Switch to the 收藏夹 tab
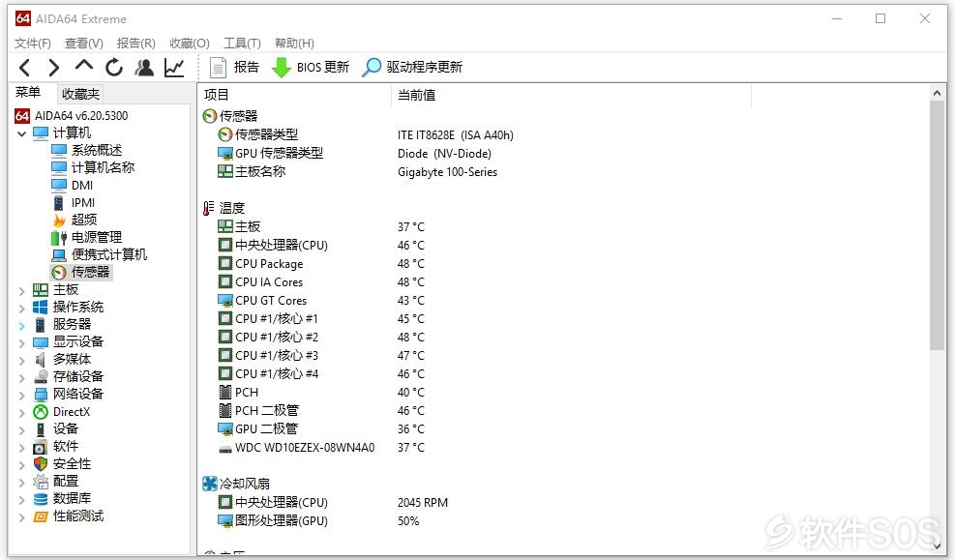The image size is (955, 560). click(x=80, y=94)
